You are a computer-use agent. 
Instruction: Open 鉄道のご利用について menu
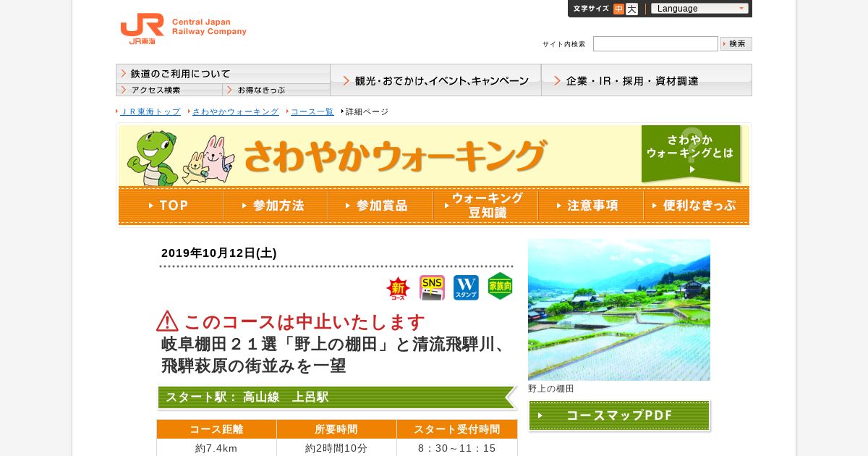coord(223,74)
